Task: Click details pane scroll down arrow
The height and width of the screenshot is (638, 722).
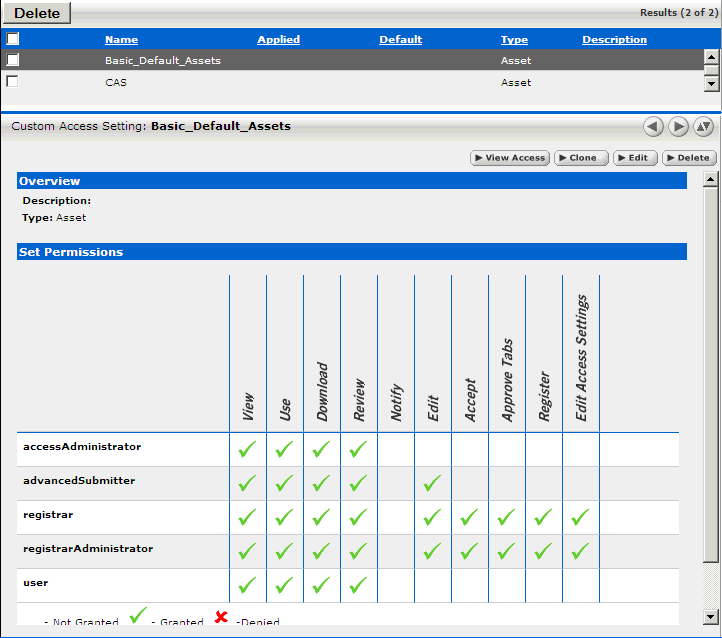Action: pos(711,617)
